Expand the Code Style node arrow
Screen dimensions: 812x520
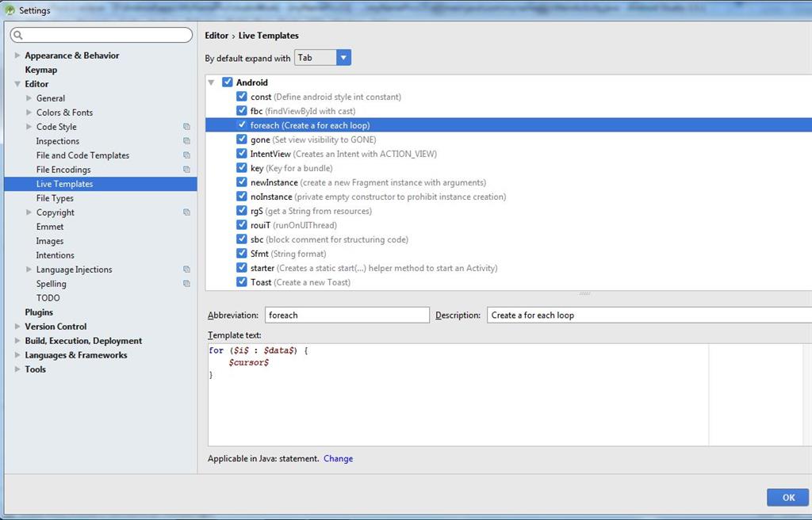click(29, 126)
